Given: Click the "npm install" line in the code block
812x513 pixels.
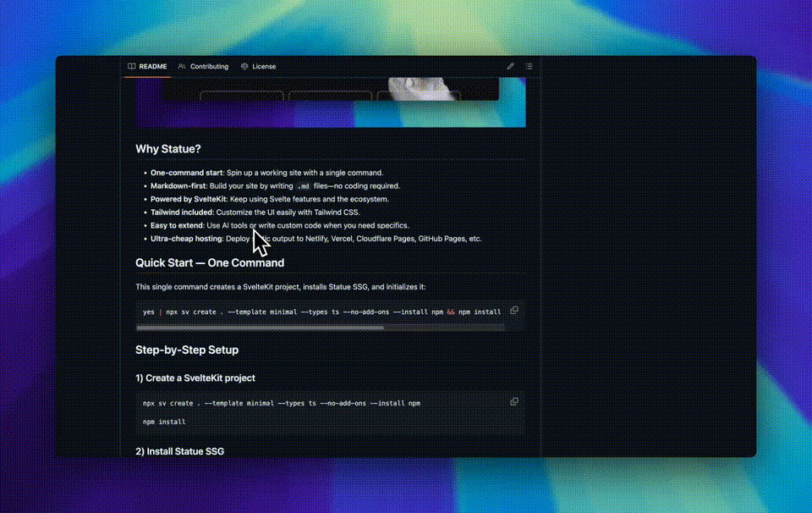Looking at the screenshot, I should coord(164,422).
